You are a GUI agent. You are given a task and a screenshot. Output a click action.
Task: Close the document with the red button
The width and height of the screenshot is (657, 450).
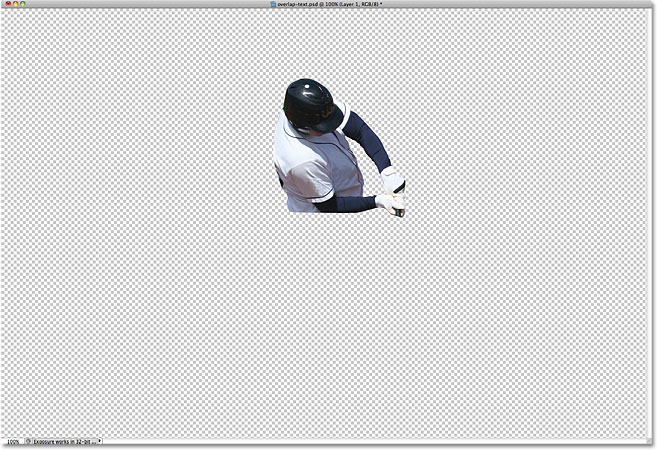point(8,4)
